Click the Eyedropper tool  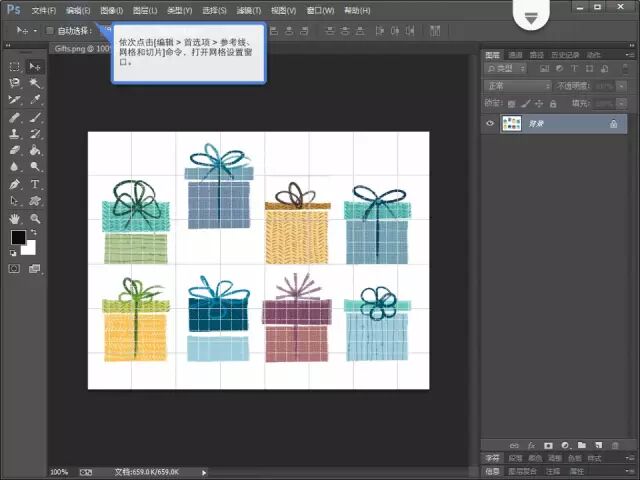(x=35, y=100)
